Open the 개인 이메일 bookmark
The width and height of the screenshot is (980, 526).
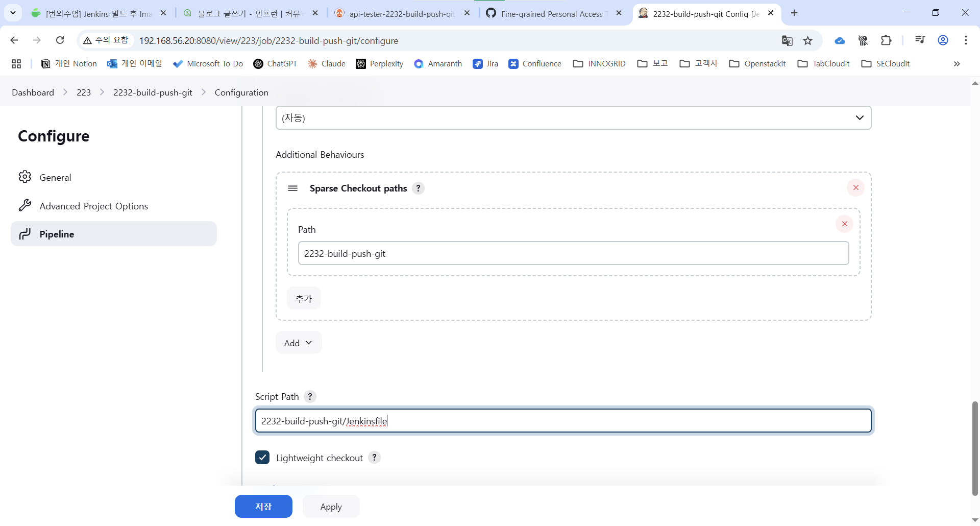pos(134,64)
